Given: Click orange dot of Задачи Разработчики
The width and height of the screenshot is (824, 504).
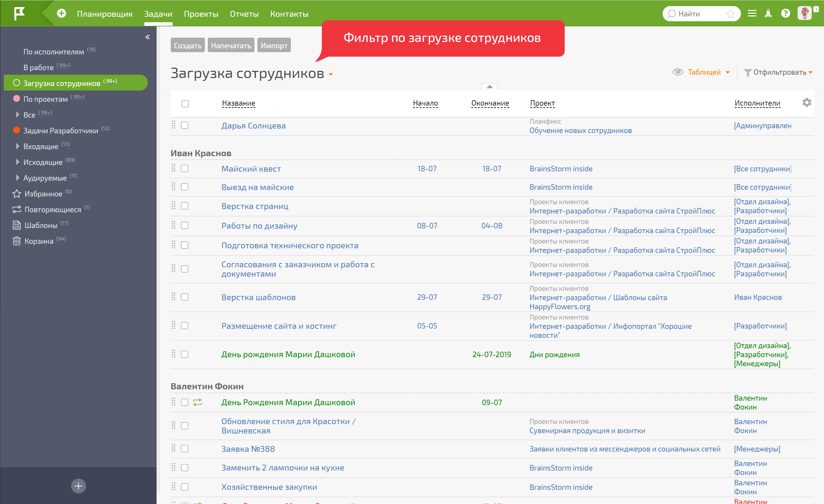Looking at the screenshot, I should pyautogui.click(x=16, y=130).
